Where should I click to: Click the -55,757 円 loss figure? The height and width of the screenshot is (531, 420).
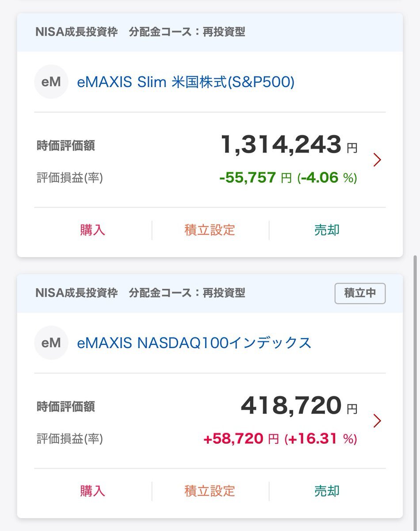[255, 178]
